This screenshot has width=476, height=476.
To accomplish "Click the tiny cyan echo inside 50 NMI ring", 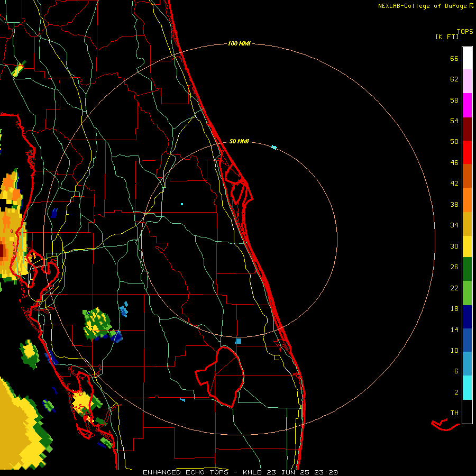I will (x=182, y=204).
